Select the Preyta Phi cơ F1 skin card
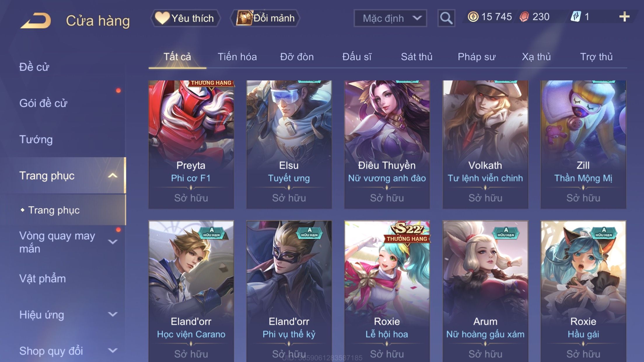This screenshot has width=644, height=362. tap(191, 144)
